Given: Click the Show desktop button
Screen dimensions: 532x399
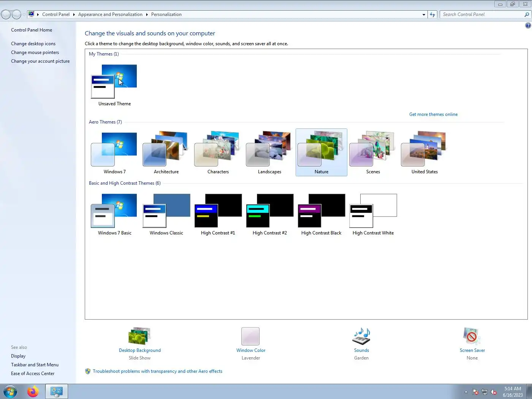Looking at the screenshot, I should (529, 391).
